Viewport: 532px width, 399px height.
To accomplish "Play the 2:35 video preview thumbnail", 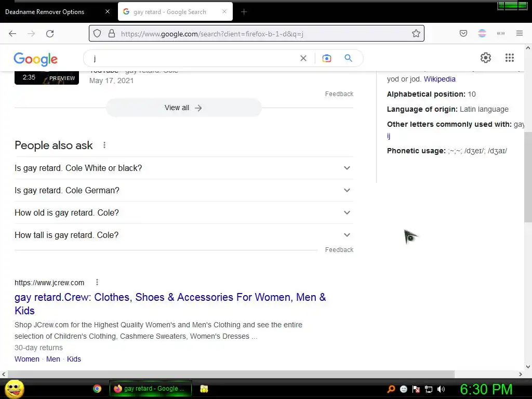I will (x=46, y=78).
